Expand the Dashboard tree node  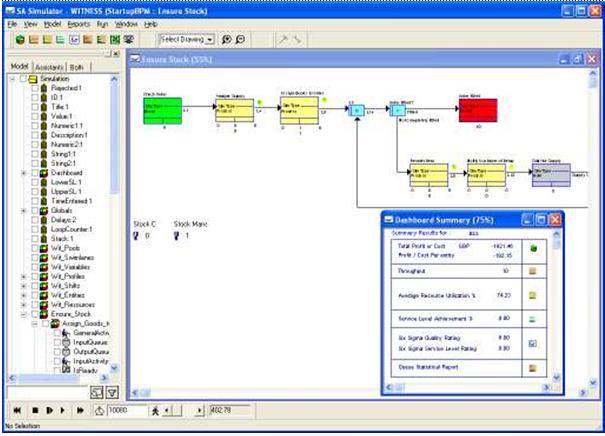[24, 173]
